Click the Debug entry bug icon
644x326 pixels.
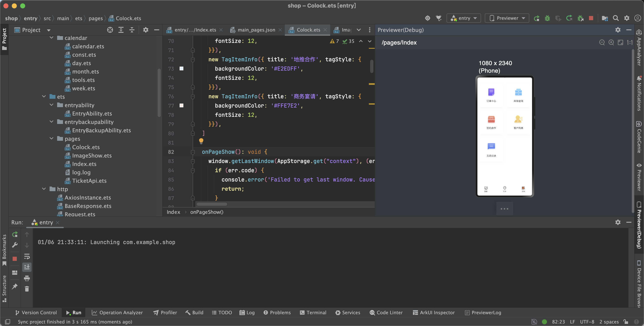[x=547, y=18]
